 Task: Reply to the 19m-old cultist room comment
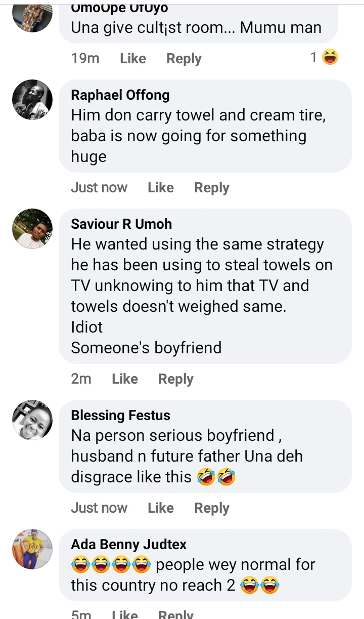click(184, 59)
